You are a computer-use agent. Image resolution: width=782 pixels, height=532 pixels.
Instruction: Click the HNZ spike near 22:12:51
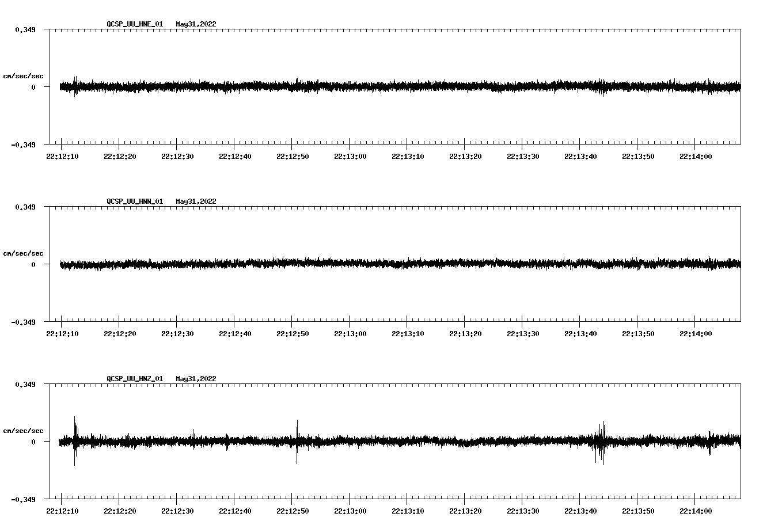tap(297, 442)
